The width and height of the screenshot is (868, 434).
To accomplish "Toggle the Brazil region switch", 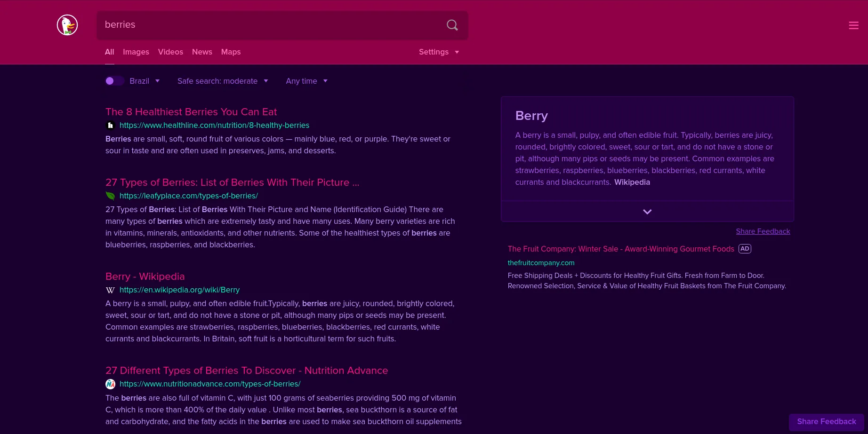I will coord(114,81).
